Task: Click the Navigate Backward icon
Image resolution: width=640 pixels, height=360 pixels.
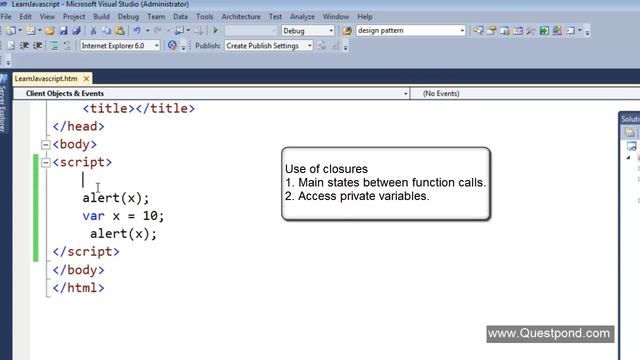Action: click(x=179, y=31)
